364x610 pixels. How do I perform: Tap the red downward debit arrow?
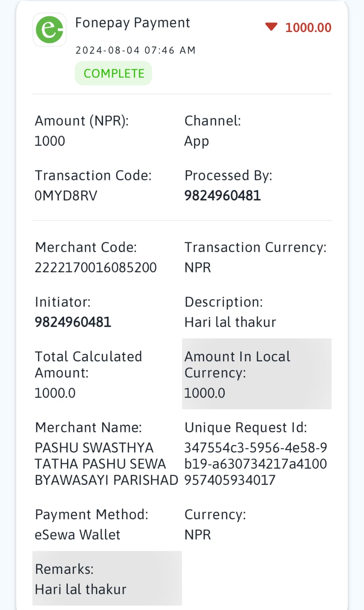(x=271, y=27)
